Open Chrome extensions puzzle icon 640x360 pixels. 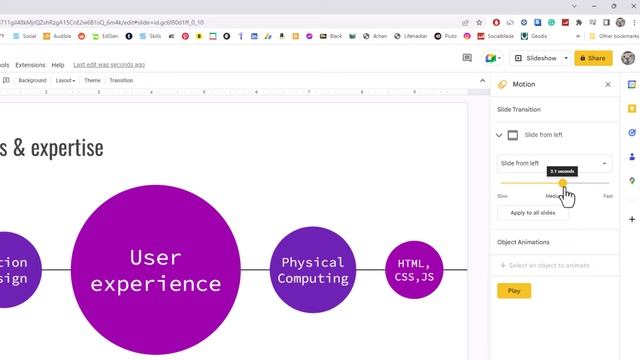(x=579, y=22)
